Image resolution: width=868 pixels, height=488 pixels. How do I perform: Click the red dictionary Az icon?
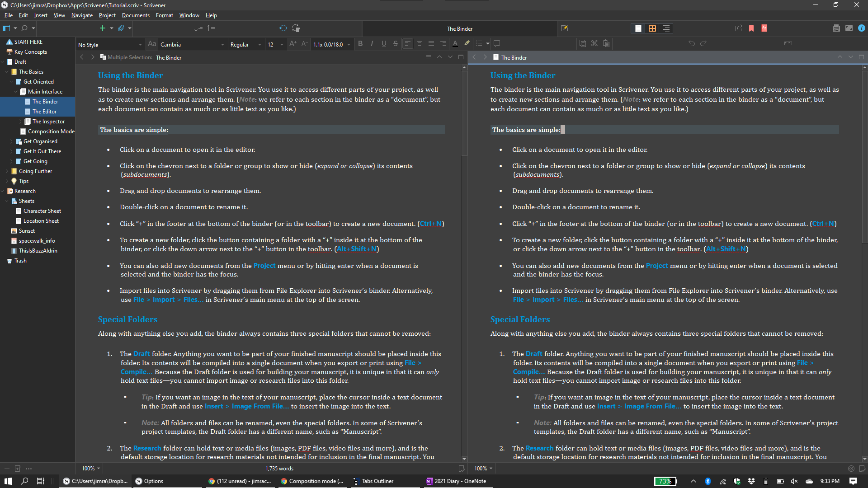coord(764,28)
